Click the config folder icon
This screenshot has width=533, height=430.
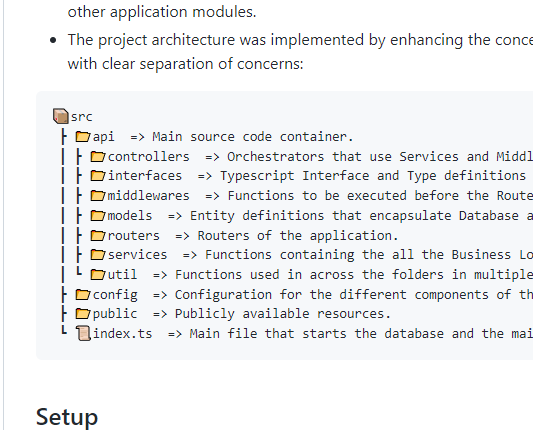tap(83, 294)
